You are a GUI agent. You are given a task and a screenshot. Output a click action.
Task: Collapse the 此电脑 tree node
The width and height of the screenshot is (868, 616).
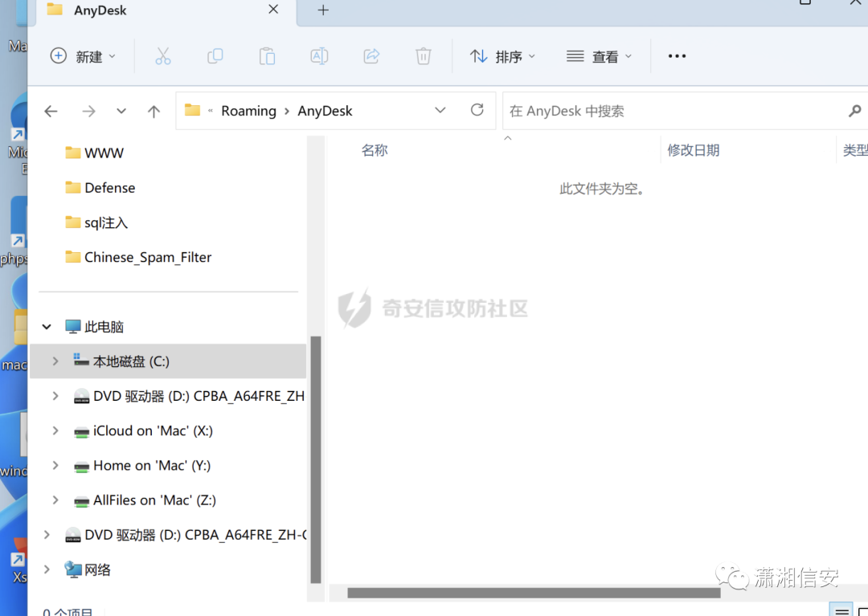click(x=47, y=326)
